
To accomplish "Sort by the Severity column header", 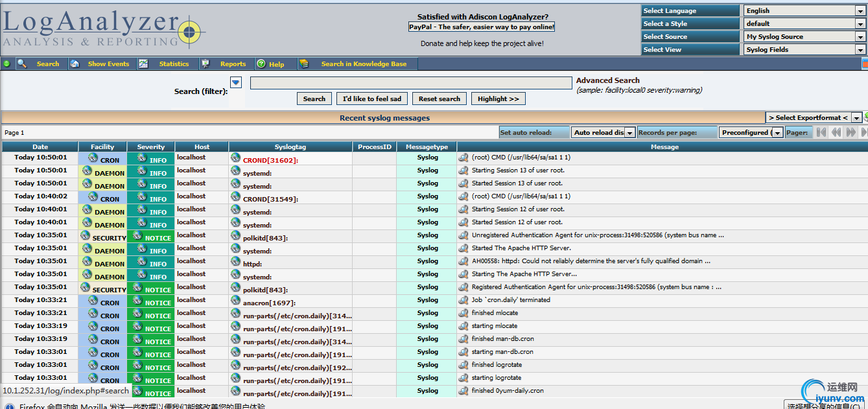I will click(x=151, y=146).
